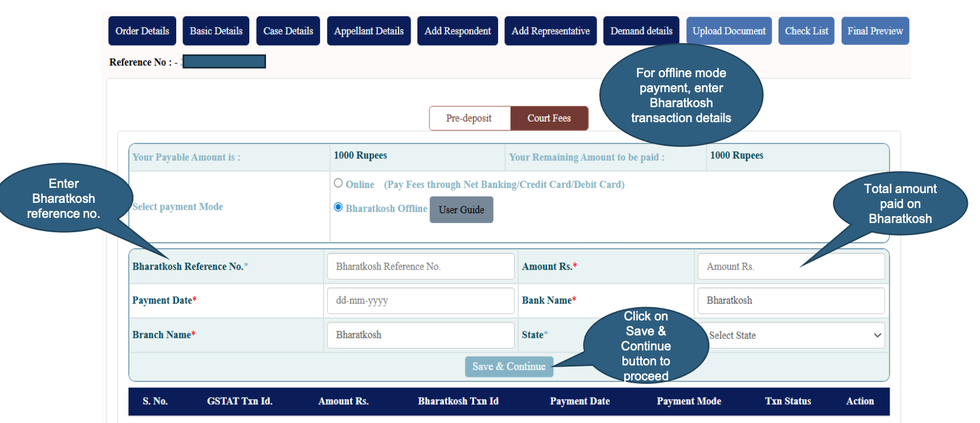980x423 pixels.
Task: Click the table's Payment Date column header
Action: click(x=580, y=401)
